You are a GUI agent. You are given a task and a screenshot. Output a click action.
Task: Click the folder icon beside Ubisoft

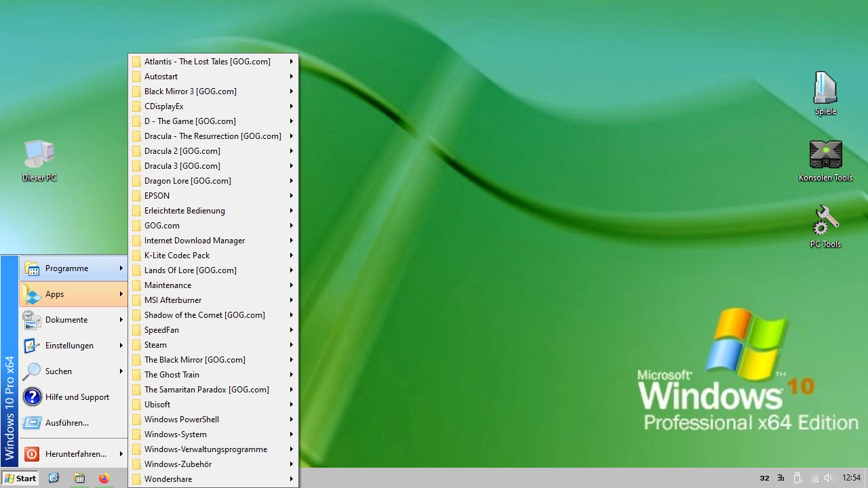136,405
